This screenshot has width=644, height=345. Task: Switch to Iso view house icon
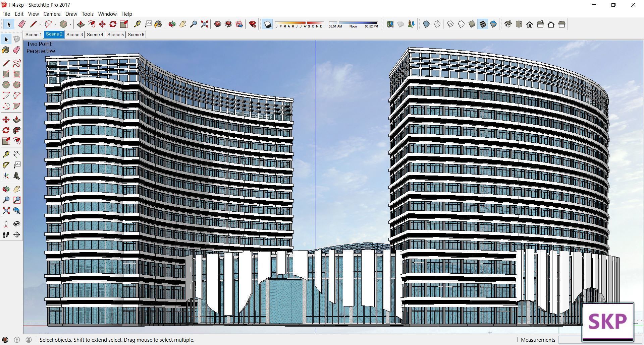[x=508, y=24]
